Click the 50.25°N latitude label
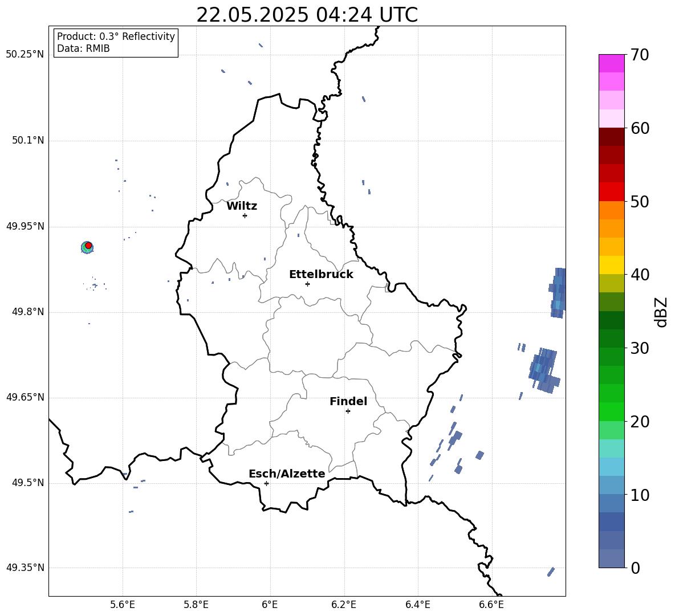The width and height of the screenshot is (675, 616). 25,55
